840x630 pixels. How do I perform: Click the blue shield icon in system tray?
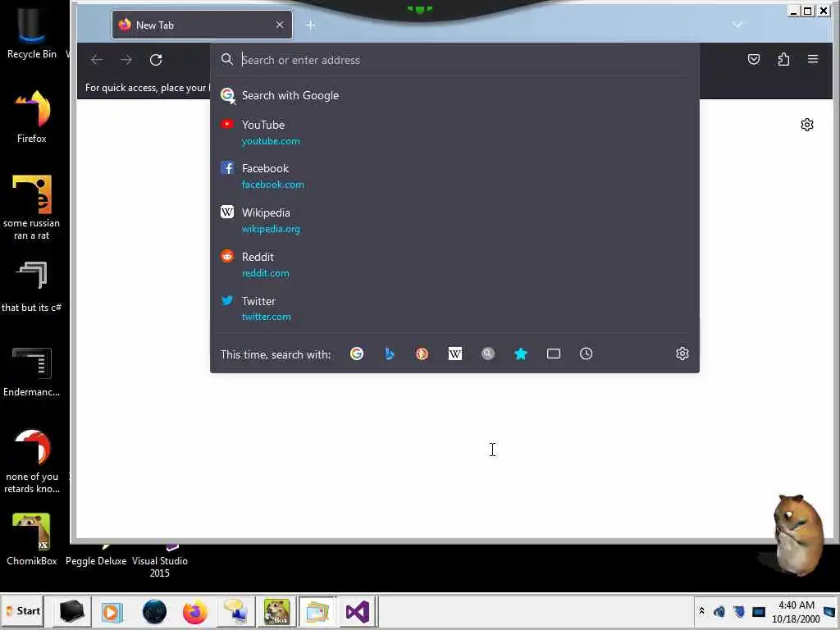click(739, 612)
